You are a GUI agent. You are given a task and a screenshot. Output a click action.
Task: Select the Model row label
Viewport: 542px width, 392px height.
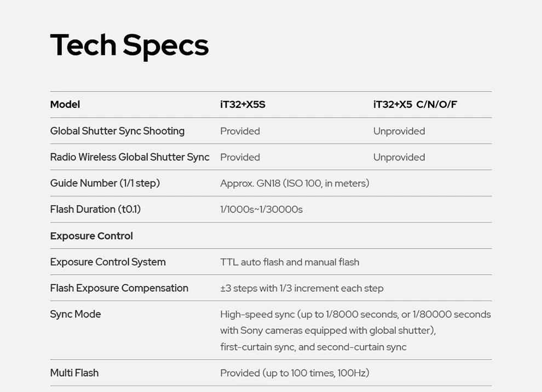[65, 105]
